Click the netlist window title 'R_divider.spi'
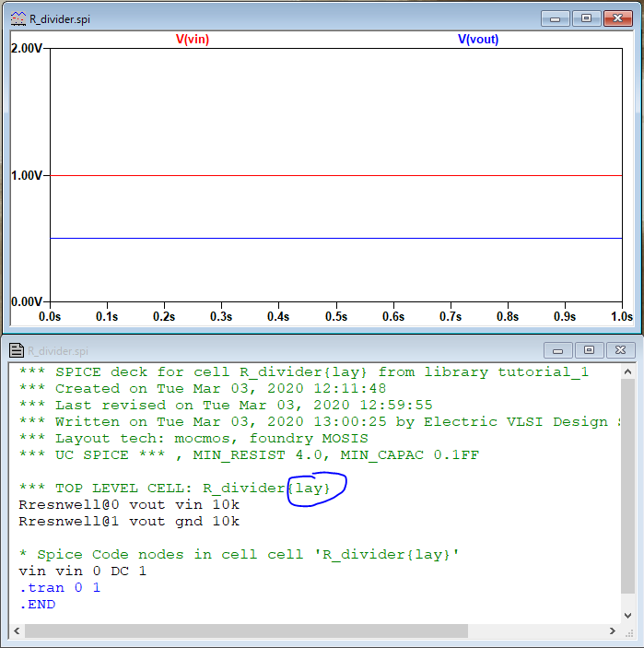The width and height of the screenshot is (644, 648). 58,351
